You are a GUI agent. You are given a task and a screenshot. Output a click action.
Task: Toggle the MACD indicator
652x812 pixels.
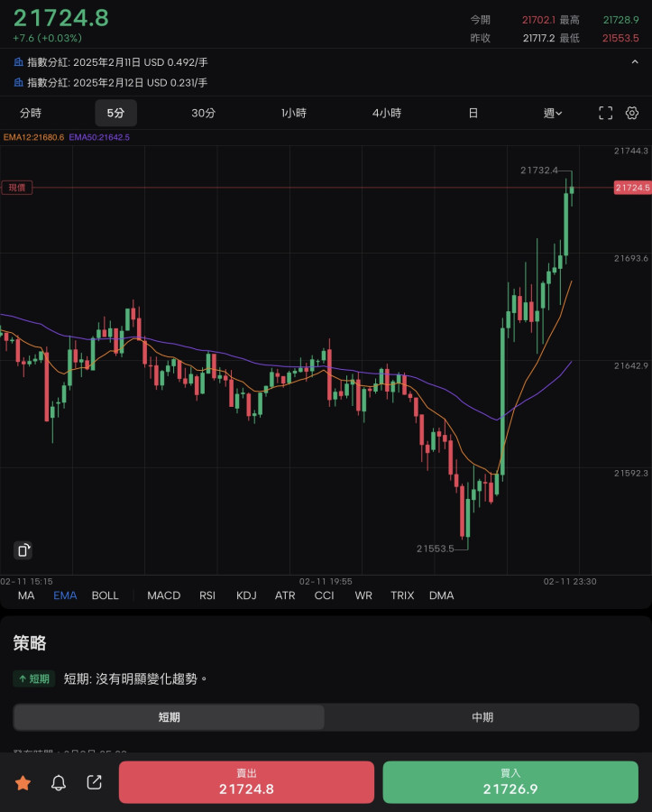163,595
